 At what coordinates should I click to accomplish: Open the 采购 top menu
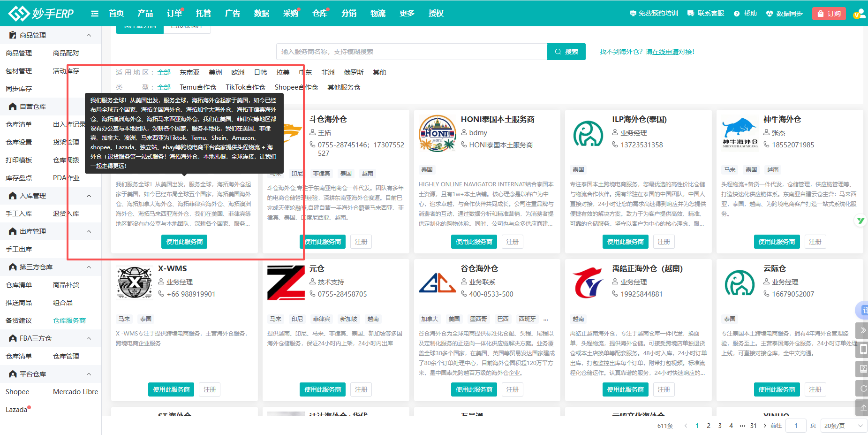point(290,14)
